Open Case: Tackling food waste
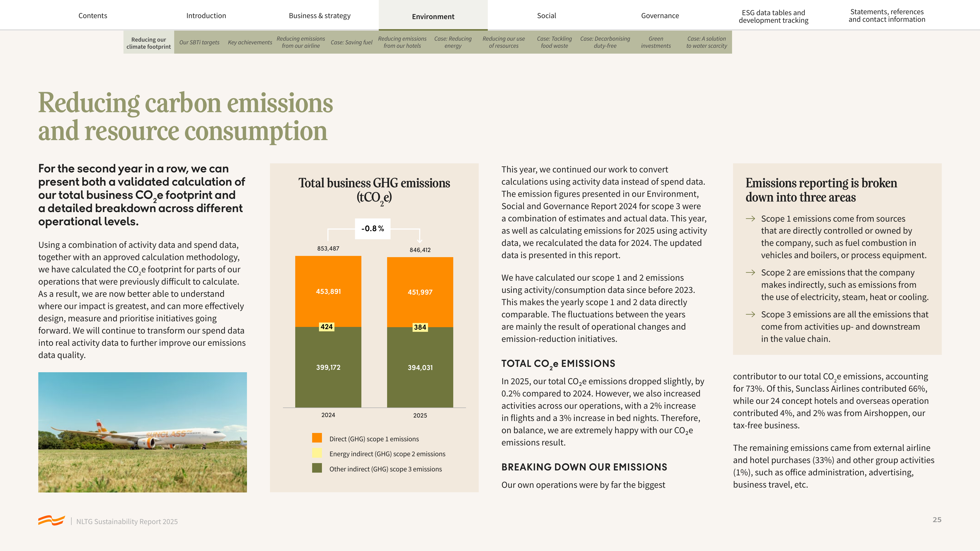Screen dimensions: 980x551 554,42
